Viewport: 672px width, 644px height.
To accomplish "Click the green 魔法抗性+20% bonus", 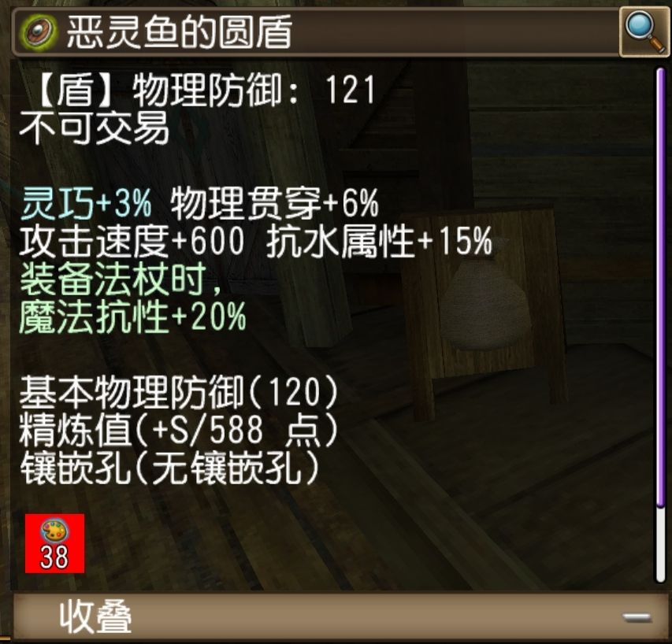I will pos(133,317).
